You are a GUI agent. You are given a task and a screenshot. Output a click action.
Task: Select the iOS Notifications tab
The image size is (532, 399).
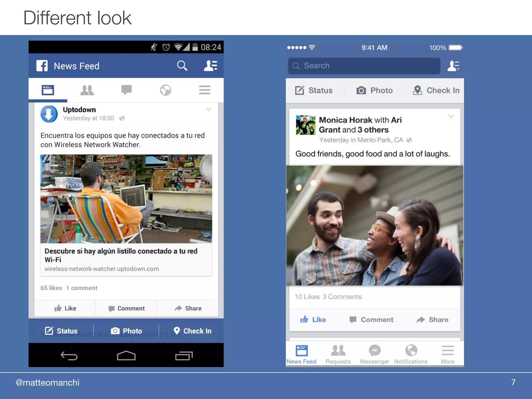pyautogui.click(x=411, y=354)
